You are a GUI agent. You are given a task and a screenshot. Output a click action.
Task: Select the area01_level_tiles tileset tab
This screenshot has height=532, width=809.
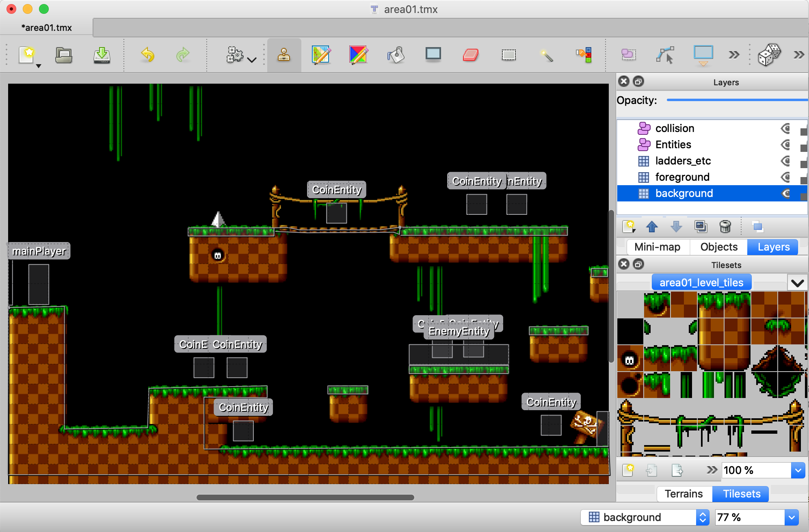click(701, 283)
